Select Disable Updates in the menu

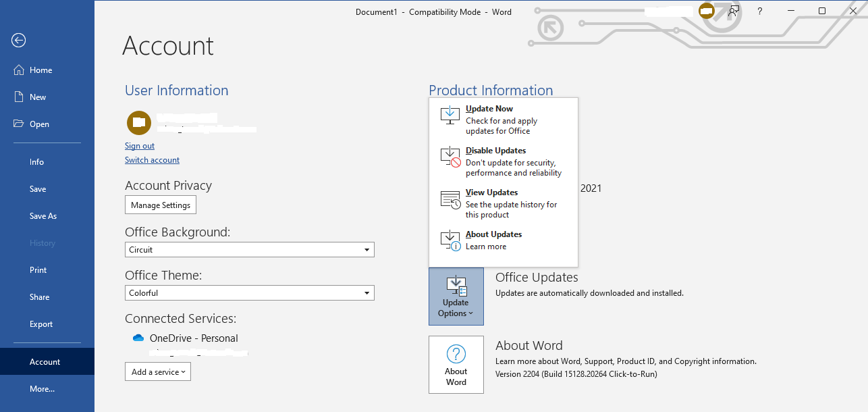pyautogui.click(x=504, y=161)
